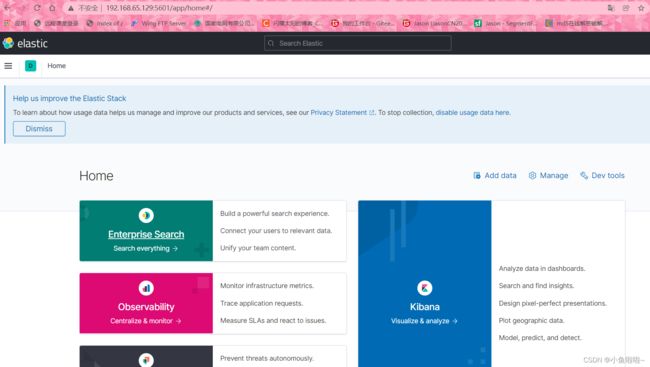Click the browser reload button
The width and height of the screenshot is (650, 367).
click(37, 8)
